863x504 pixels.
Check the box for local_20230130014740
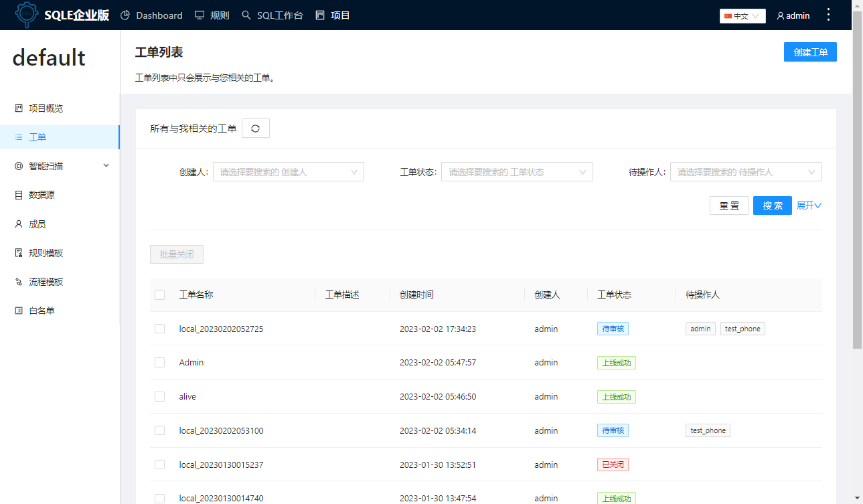[159, 498]
